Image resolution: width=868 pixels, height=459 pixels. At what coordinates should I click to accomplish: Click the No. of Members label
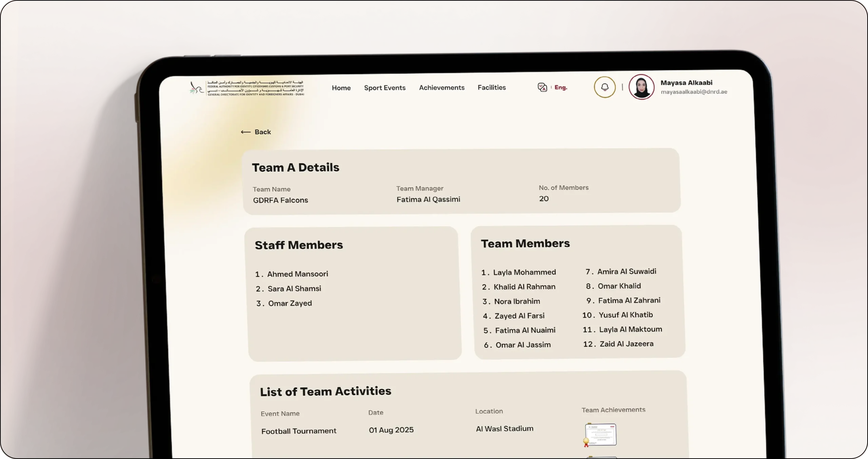point(564,188)
